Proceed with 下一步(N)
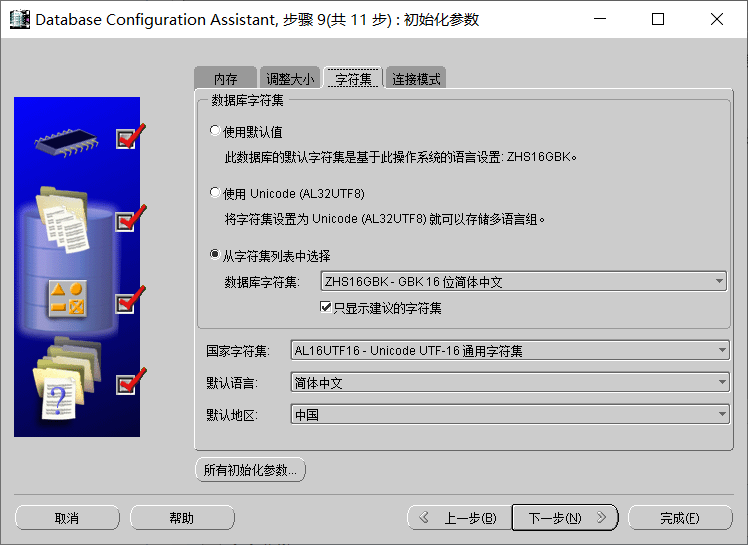This screenshot has width=748, height=545. tap(565, 518)
